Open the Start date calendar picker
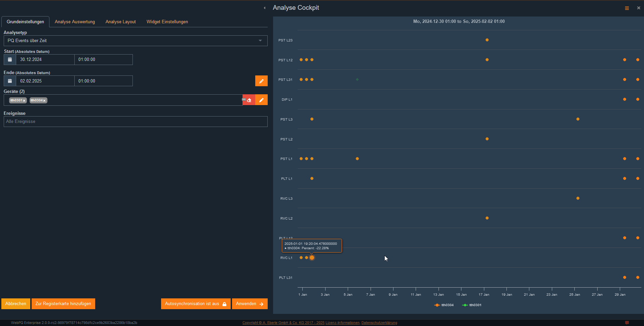Screen dimensions: 644x326 pos(10,60)
